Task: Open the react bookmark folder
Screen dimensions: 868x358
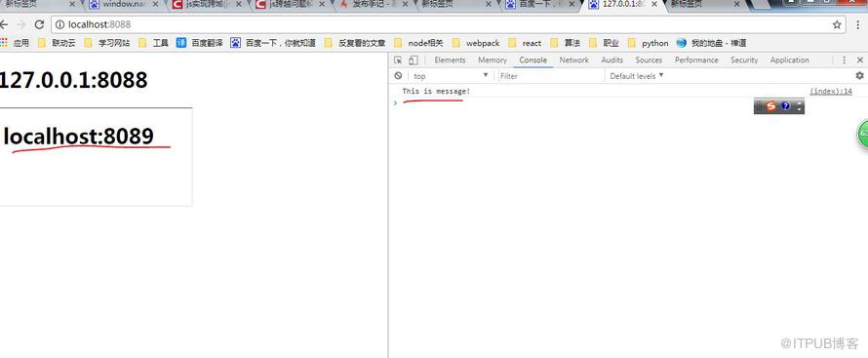Action: point(525,43)
